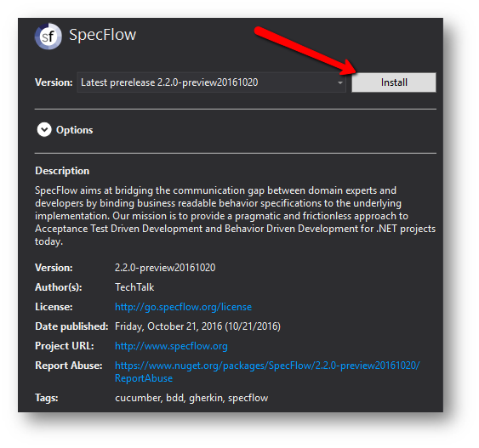
Task: Open the Version dropdown arrow
Action: (x=339, y=82)
